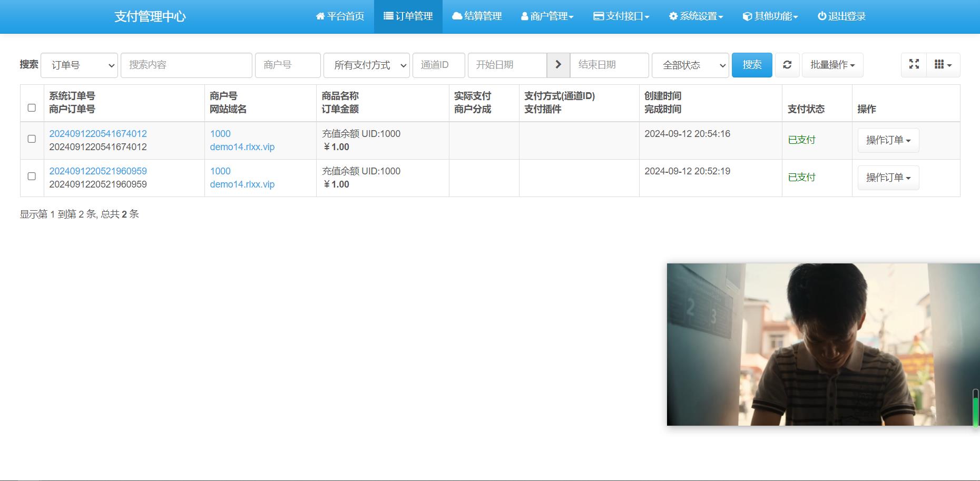
Task: Open the 批量操作 dropdown
Action: click(832, 65)
